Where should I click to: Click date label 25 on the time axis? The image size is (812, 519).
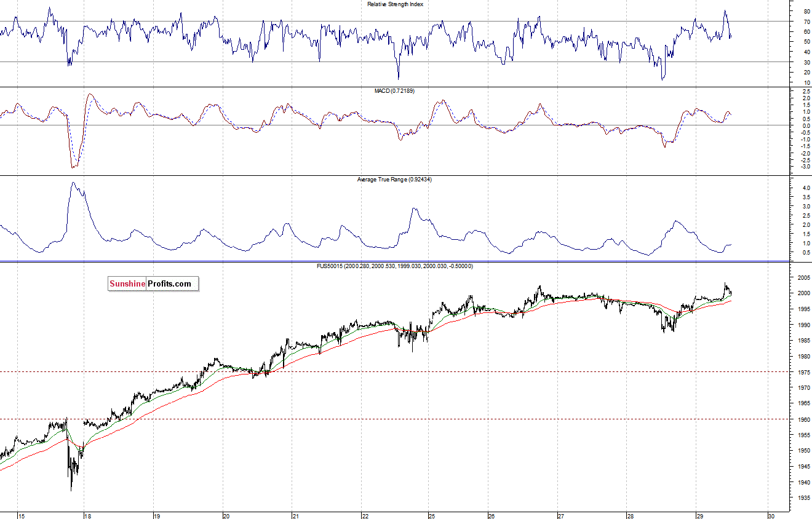tap(431, 515)
